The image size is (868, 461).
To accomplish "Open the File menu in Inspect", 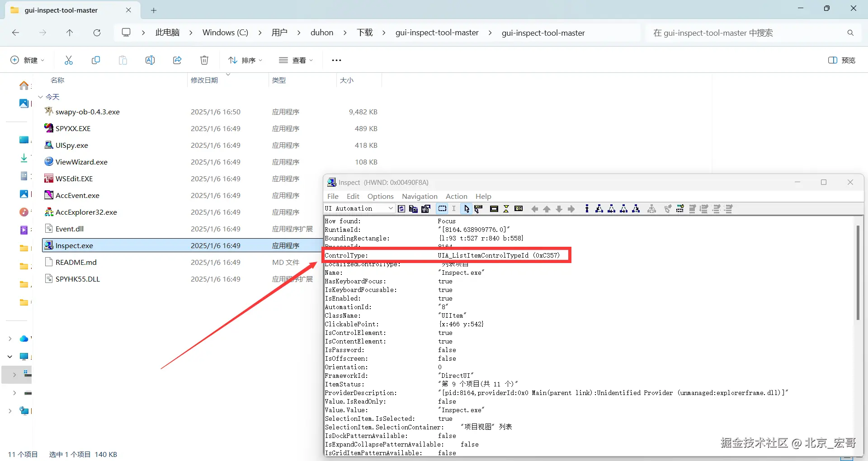I will (x=333, y=196).
